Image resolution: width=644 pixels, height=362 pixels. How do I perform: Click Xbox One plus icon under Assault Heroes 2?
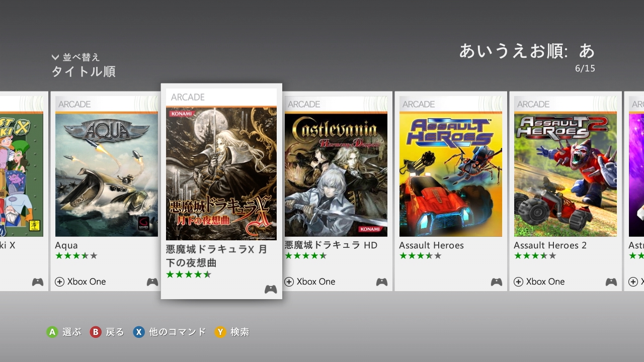[x=518, y=282]
